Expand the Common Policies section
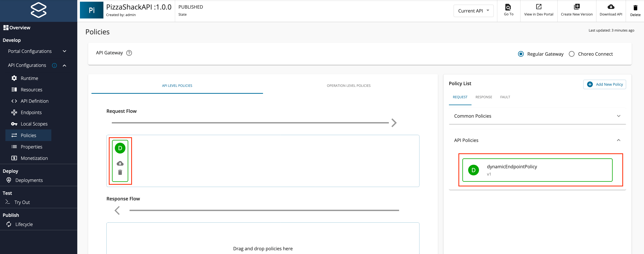This screenshot has height=254, width=644. [619, 116]
